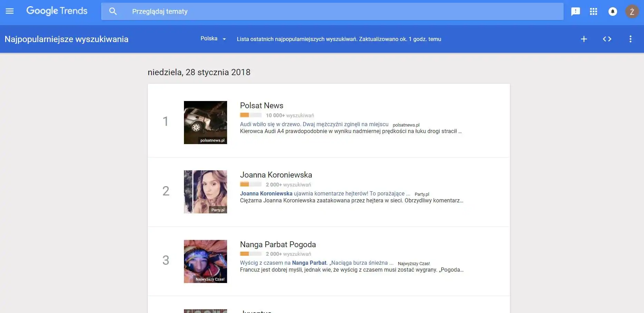Open the Google apps grid
This screenshot has height=313, width=644.
(594, 11)
